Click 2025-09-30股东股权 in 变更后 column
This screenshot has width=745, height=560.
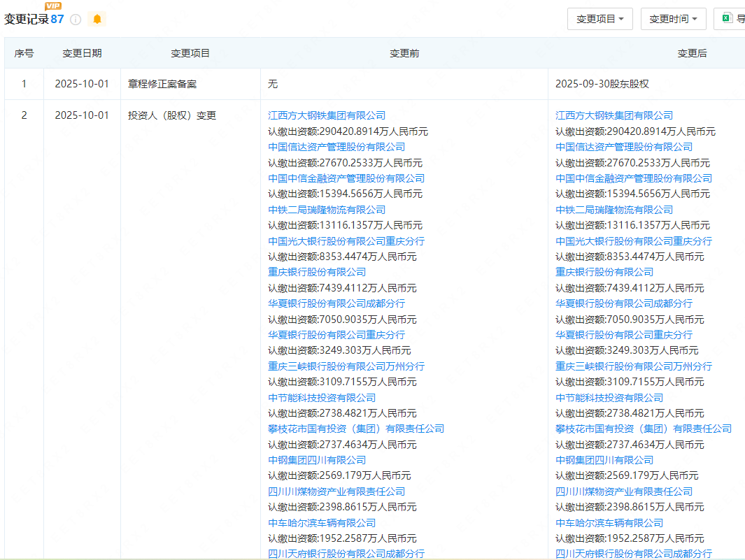click(x=602, y=84)
